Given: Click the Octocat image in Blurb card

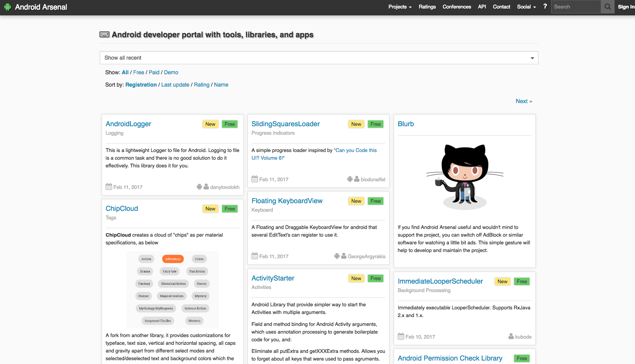Looking at the screenshot, I should [465, 177].
